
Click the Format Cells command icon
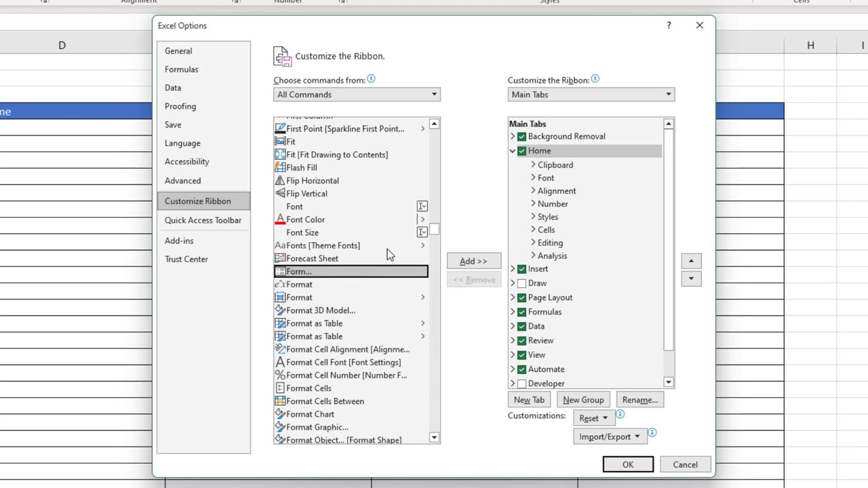pos(280,388)
